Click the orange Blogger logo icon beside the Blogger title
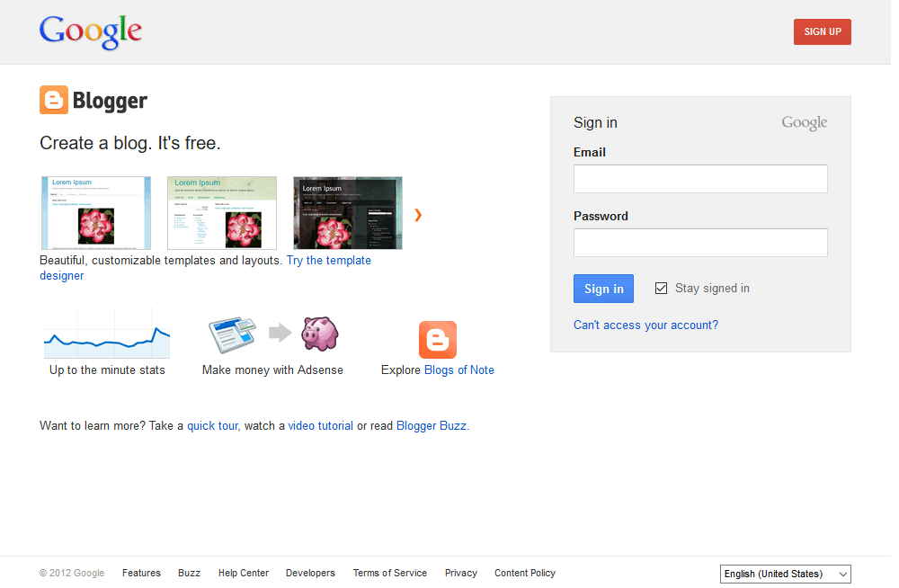The width and height of the screenshot is (899, 588). coord(54,101)
